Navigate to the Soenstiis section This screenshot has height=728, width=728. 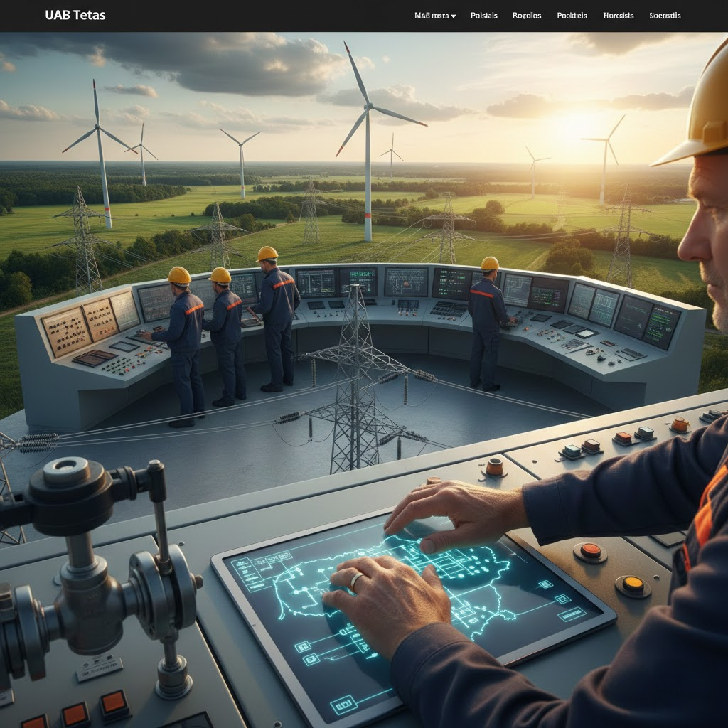pos(665,16)
